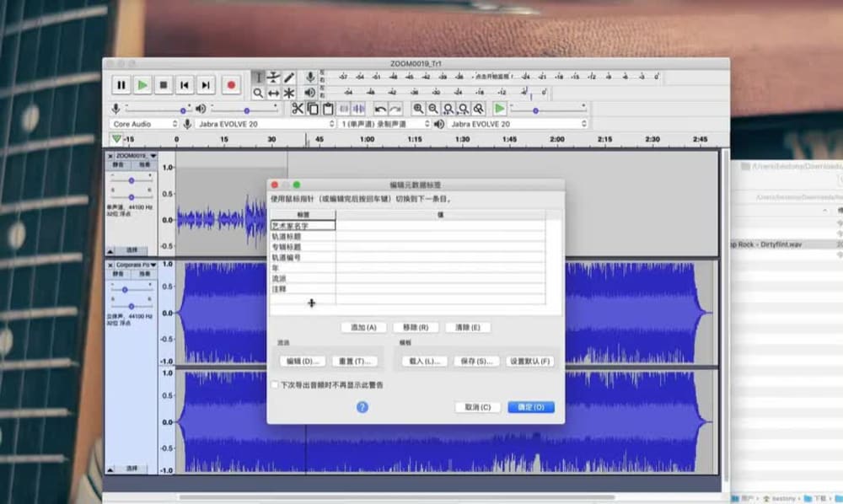Click the Zoom In icon
The image size is (843, 504).
tap(418, 109)
